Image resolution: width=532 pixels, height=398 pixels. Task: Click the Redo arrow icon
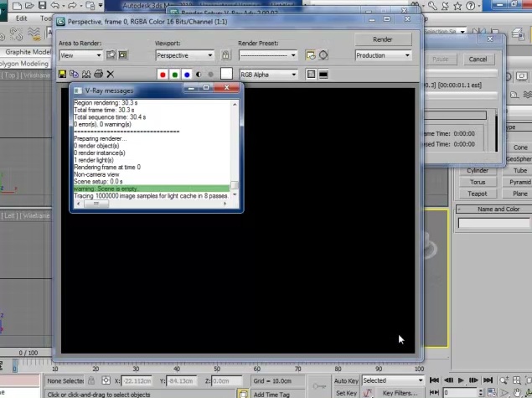pyautogui.click(x=72, y=5)
